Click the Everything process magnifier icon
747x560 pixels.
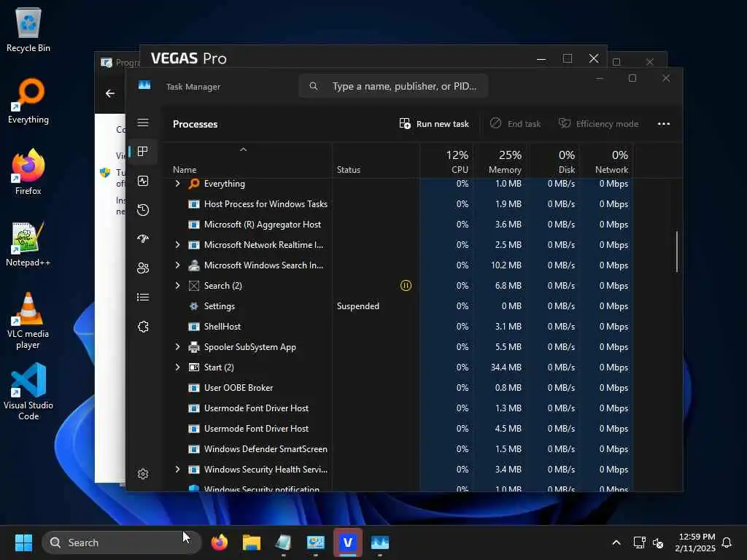pos(194,184)
